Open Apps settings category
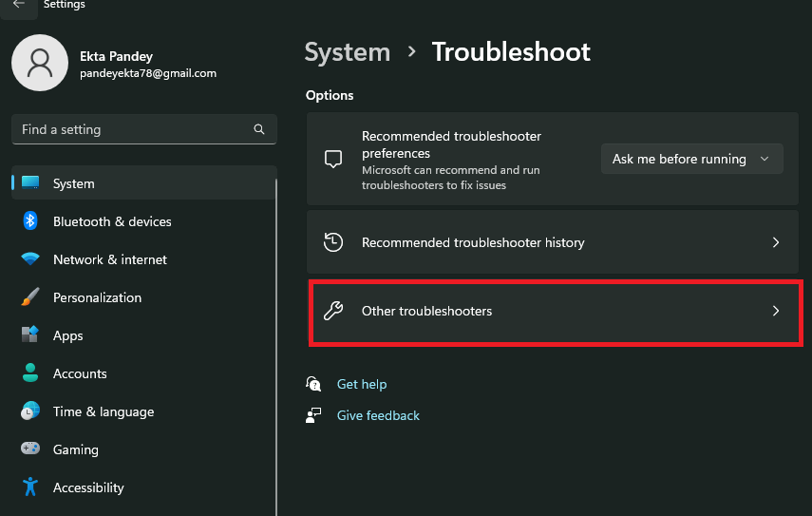This screenshot has height=516, width=812. tap(68, 335)
